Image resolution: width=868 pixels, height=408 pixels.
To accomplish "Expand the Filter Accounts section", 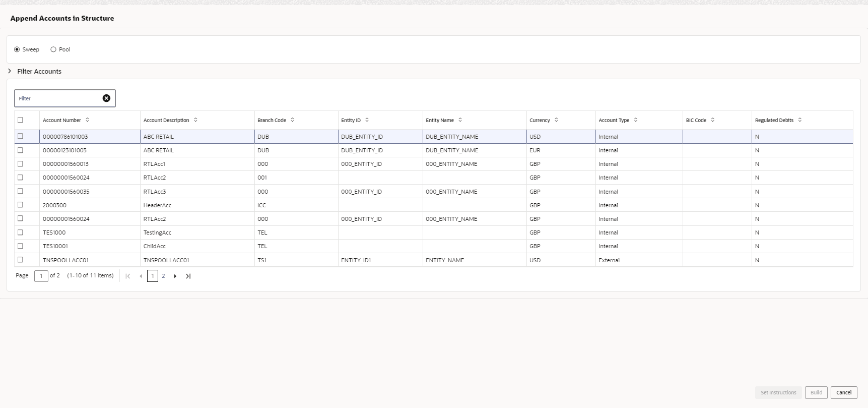I will point(10,71).
